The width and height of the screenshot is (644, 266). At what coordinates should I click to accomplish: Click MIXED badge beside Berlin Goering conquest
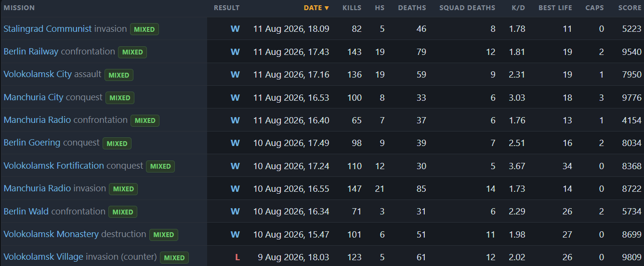pyautogui.click(x=117, y=144)
